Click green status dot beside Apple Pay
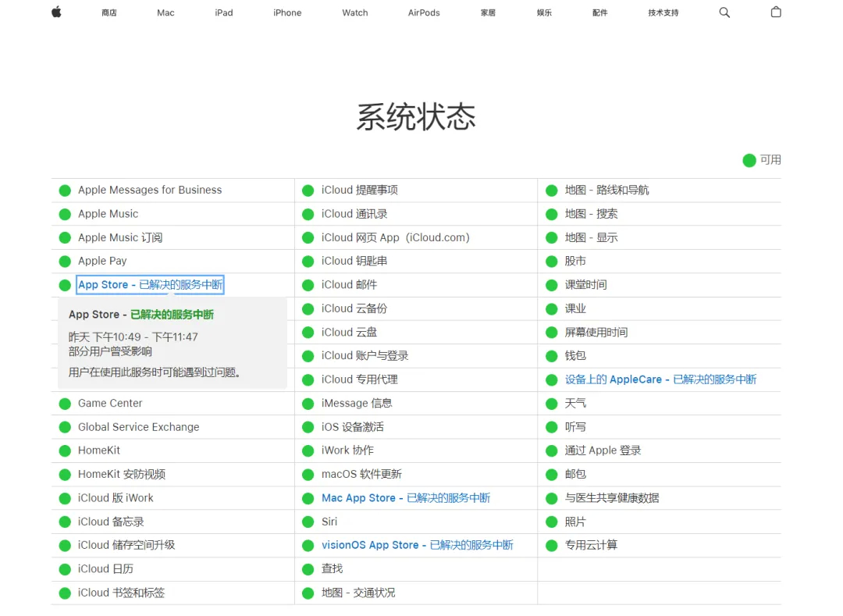843x616 pixels. (x=65, y=262)
